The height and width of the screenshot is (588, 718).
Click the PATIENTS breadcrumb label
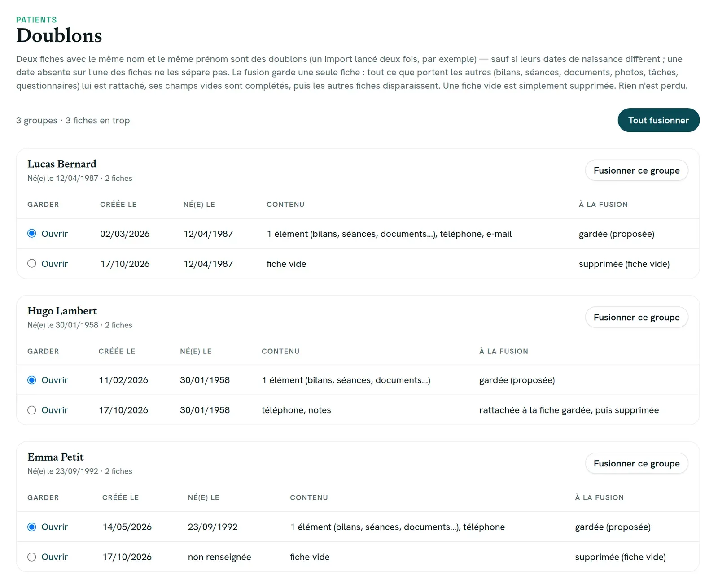point(36,20)
